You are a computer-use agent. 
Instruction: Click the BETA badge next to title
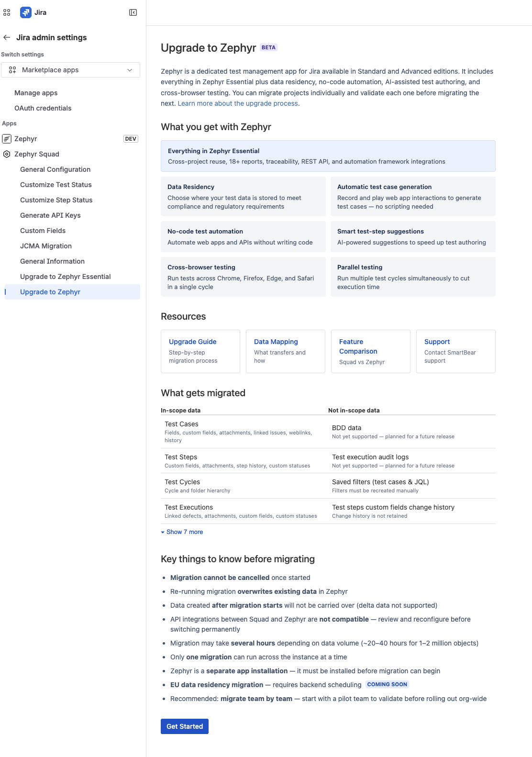[x=268, y=47]
